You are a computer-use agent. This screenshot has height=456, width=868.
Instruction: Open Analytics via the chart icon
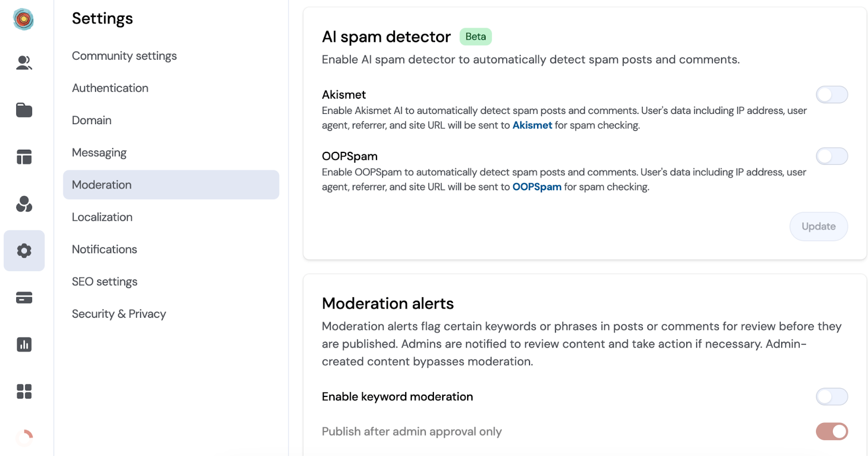[x=24, y=344]
